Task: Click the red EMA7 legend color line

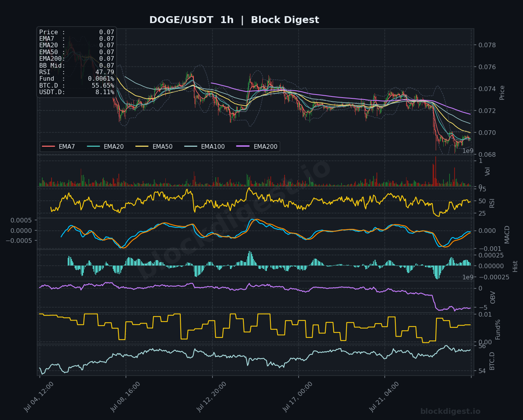Action: [48, 146]
